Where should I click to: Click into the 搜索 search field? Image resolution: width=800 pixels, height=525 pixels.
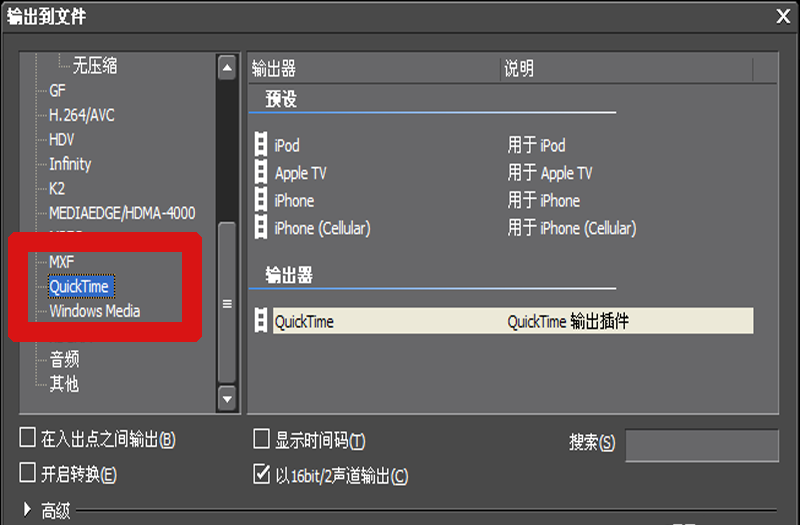pyautogui.click(x=701, y=445)
